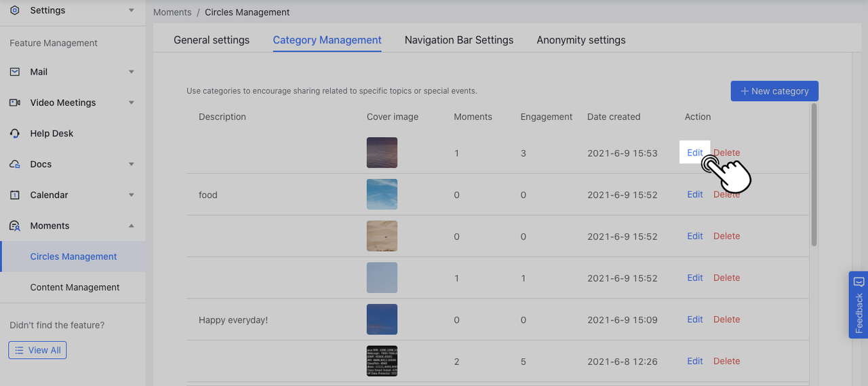Click the Docs cloud icon
Screen dimensions: 868x386
[15, 164]
